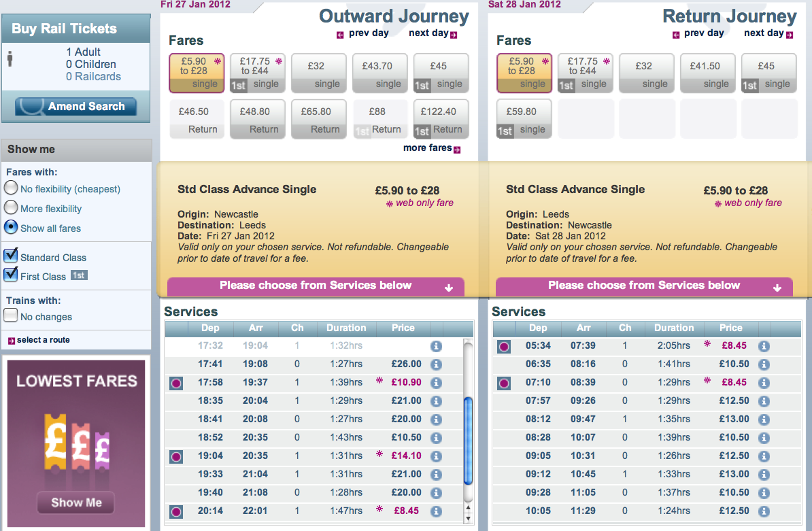This screenshot has height=531, width=812.
Task: Expand more fares for outward journey
Action: [431, 148]
